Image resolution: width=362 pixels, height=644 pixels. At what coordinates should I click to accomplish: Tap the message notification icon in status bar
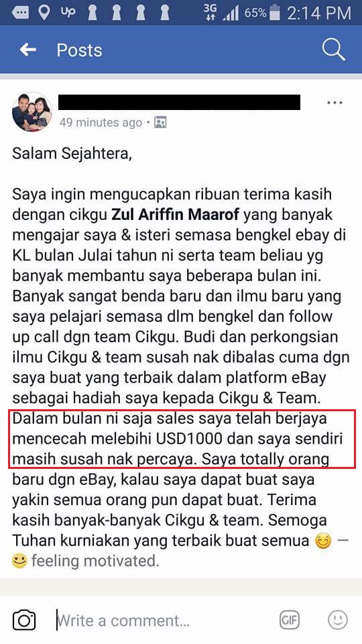pos(20,13)
